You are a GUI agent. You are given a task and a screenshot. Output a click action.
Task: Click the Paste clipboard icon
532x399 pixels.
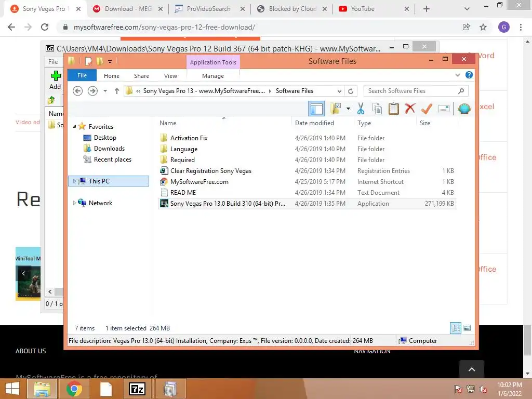pos(394,109)
